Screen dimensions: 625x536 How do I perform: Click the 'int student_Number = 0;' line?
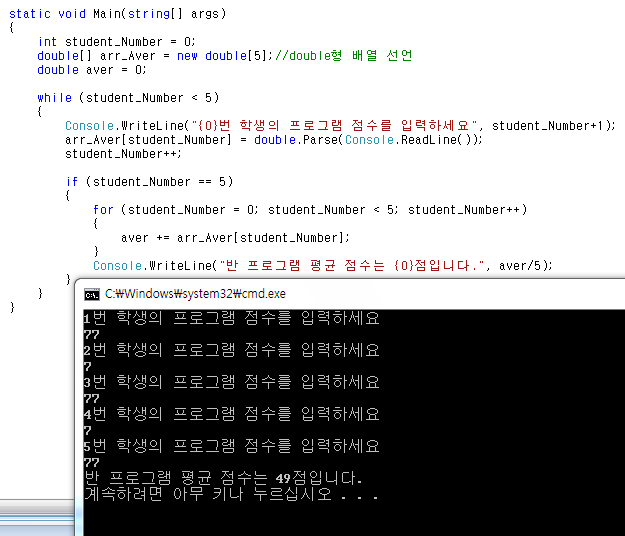[116, 42]
